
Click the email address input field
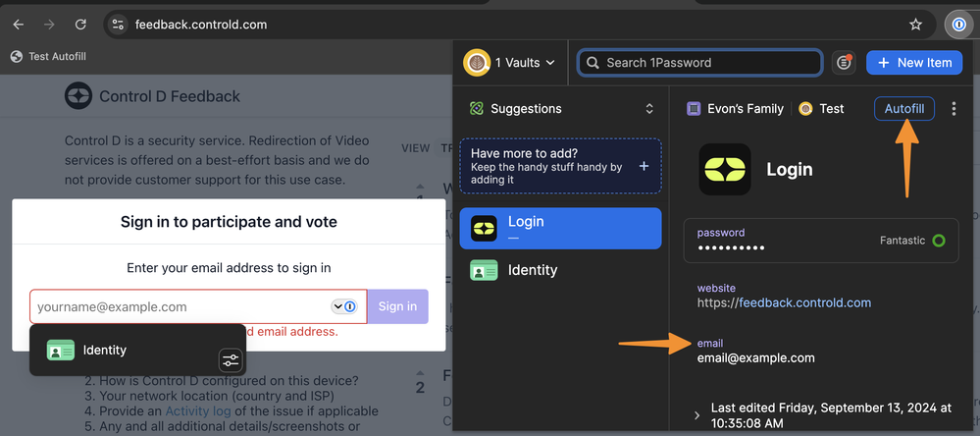tap(198, 306)
